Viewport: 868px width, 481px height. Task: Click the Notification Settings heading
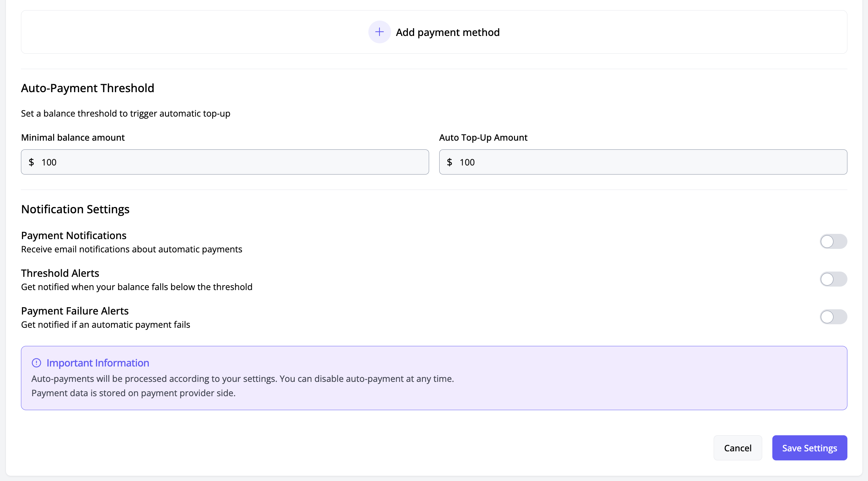tap(75, 209)
